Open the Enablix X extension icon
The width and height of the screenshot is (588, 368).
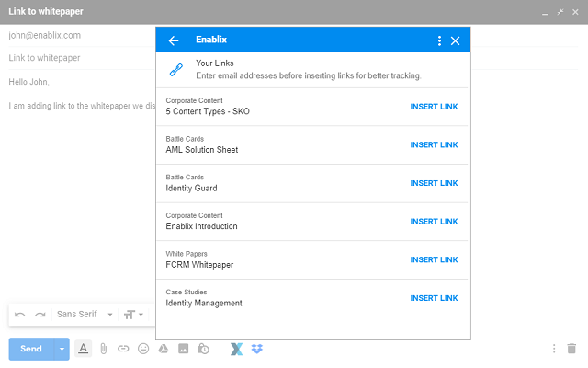[x=236, y=349]
